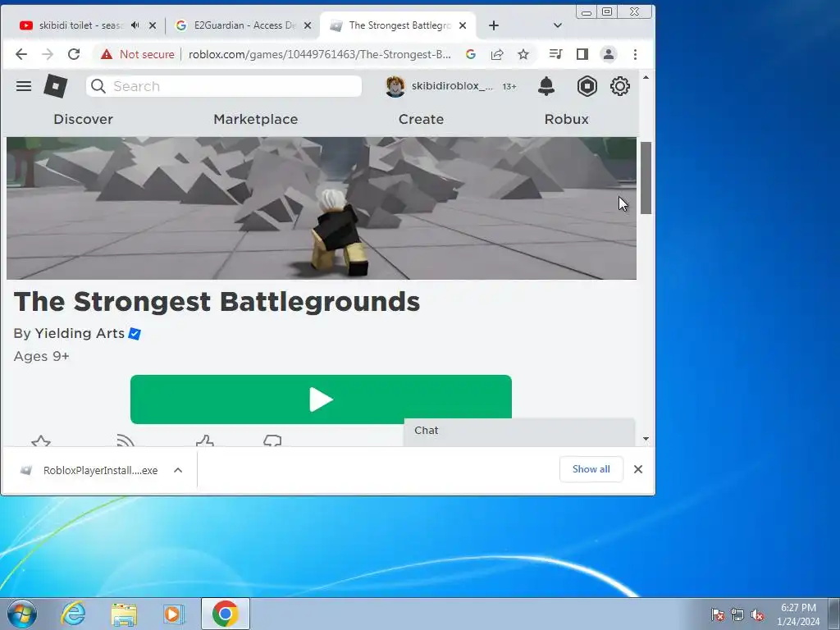The width and height of the screenshot is (840, 630).
Task: Expand the Chrome tab search dropdown
Action: pos(558,25)
